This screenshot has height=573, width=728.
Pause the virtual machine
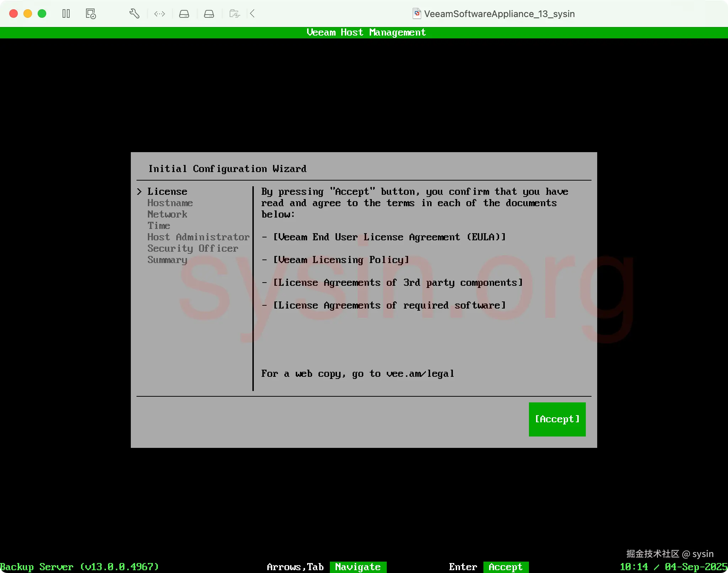point(66,14)
